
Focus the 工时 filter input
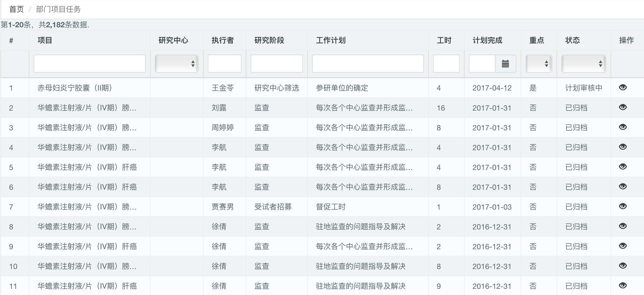(x=446, y=64)
